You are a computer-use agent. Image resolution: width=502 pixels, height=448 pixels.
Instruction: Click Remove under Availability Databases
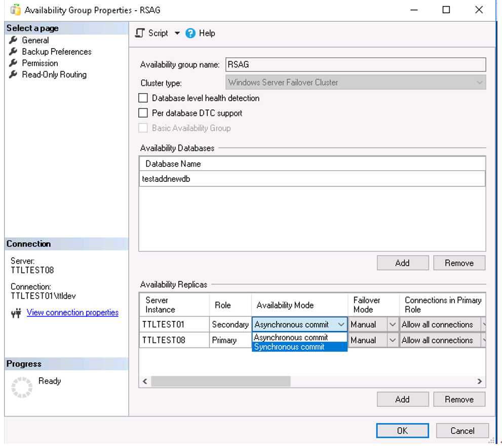[459, 263]
